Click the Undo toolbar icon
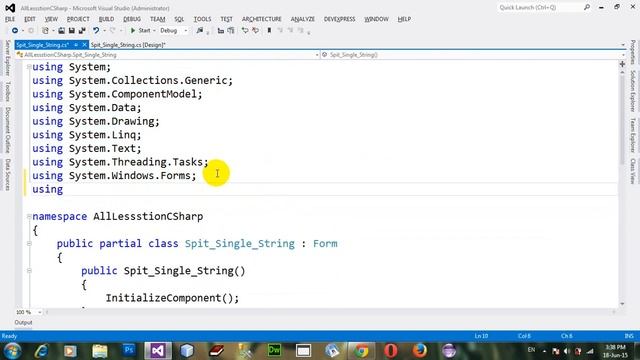The image size is (640, 360). click(96, 31)
